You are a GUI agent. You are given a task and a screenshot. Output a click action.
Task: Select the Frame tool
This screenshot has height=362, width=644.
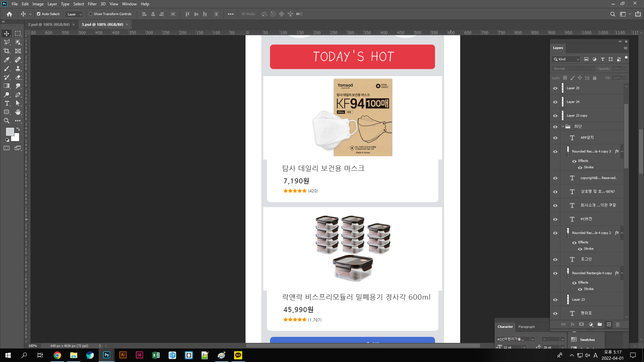18,51
